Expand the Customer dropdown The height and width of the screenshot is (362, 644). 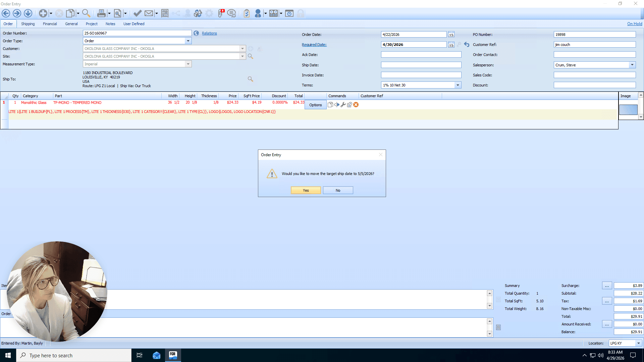click(x=243, y=49)
